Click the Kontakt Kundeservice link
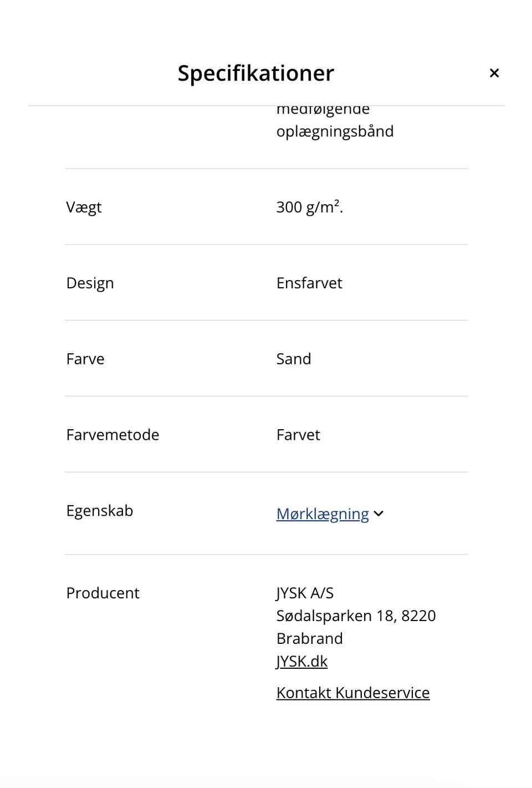Viewport: 532px width, 788px height. click(x=353, y=693)
